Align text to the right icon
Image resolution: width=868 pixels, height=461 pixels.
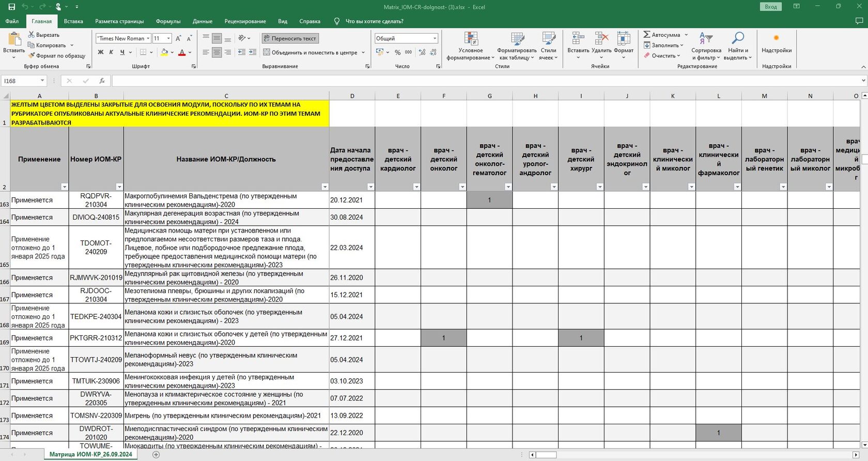coord(227,52)
